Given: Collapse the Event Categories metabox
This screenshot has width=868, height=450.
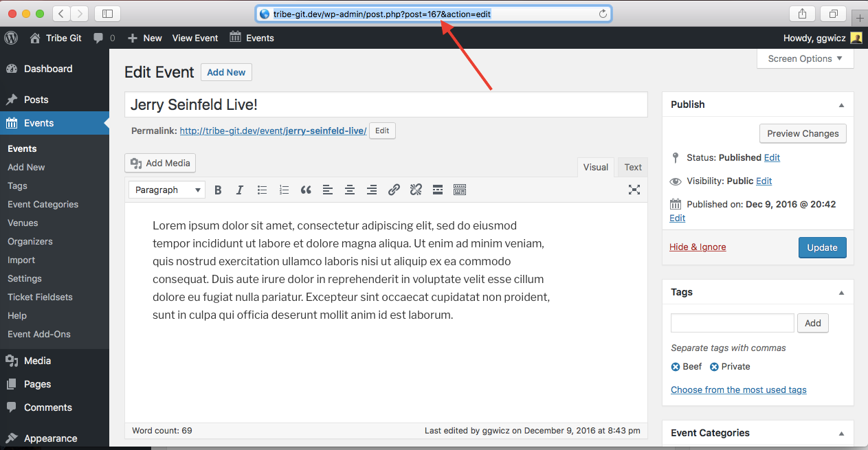Looking at the screenshot, I should (841, 433).
